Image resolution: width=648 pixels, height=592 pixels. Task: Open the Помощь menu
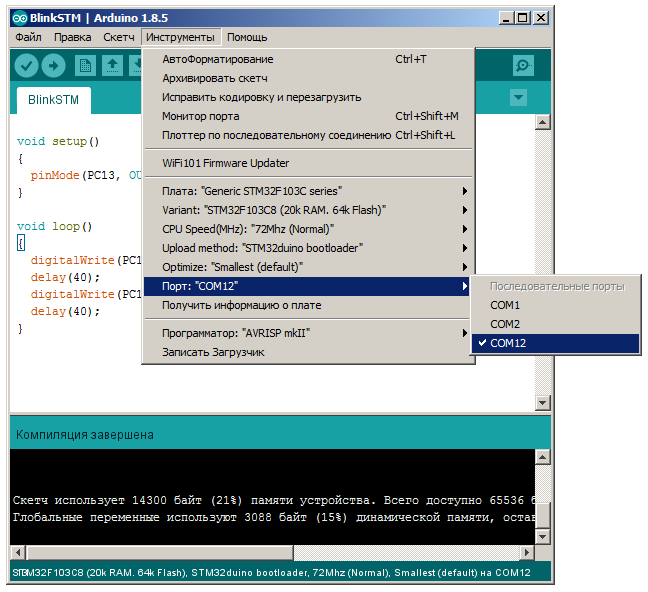pyautogui.click(x=247, y=37)
